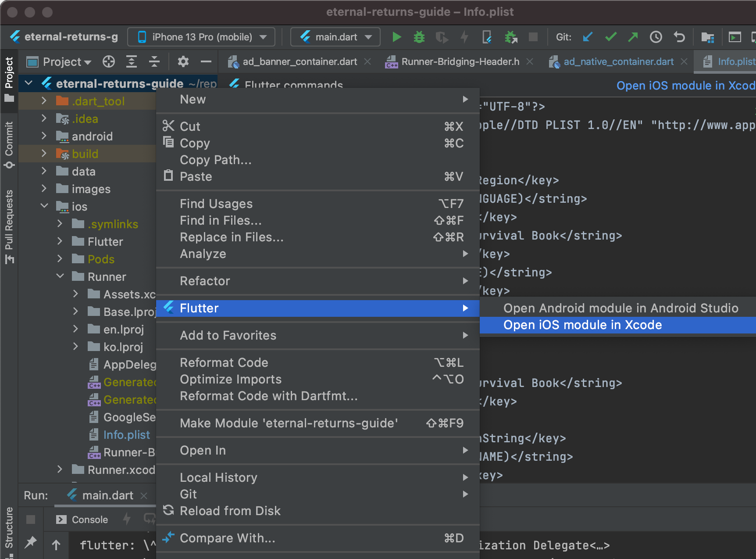Commit changes with the green checkmark

coord(610,37)
